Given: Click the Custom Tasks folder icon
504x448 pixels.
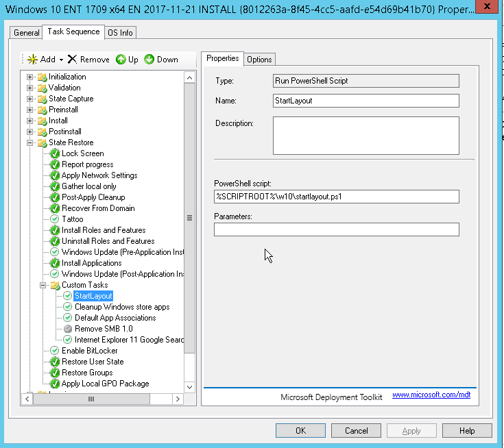Looking at the screenshot, I should (56, 285).
